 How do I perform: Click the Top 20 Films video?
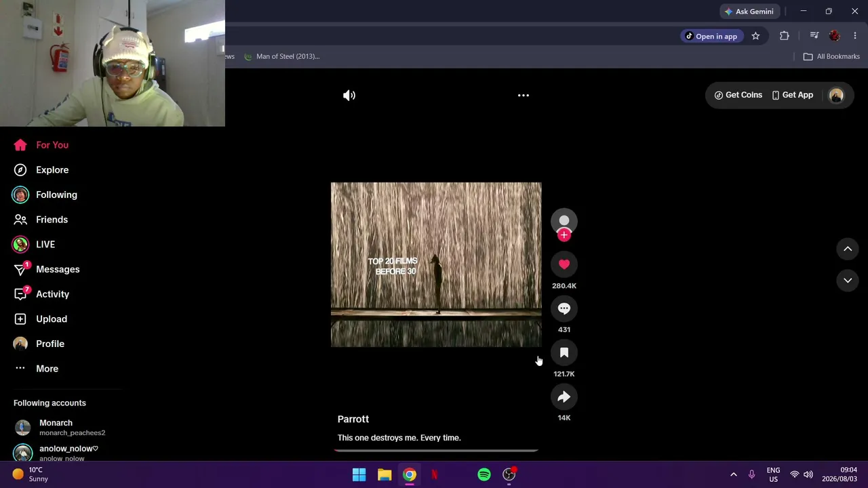tap(436, 265)
